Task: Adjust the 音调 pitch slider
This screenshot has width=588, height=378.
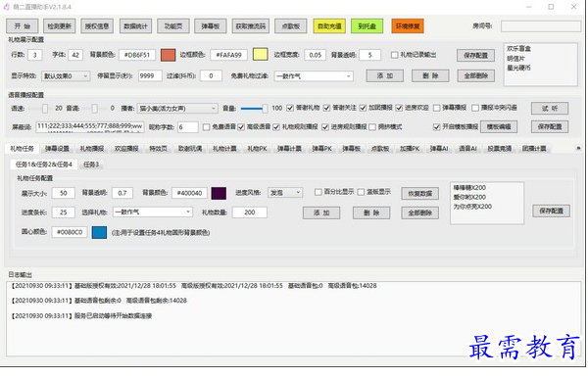Action: point(94,109)
